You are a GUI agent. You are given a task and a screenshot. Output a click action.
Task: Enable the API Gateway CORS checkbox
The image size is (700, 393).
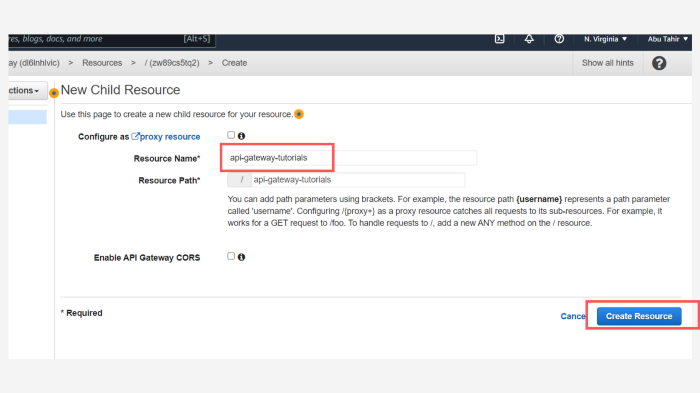pos(231,256)
